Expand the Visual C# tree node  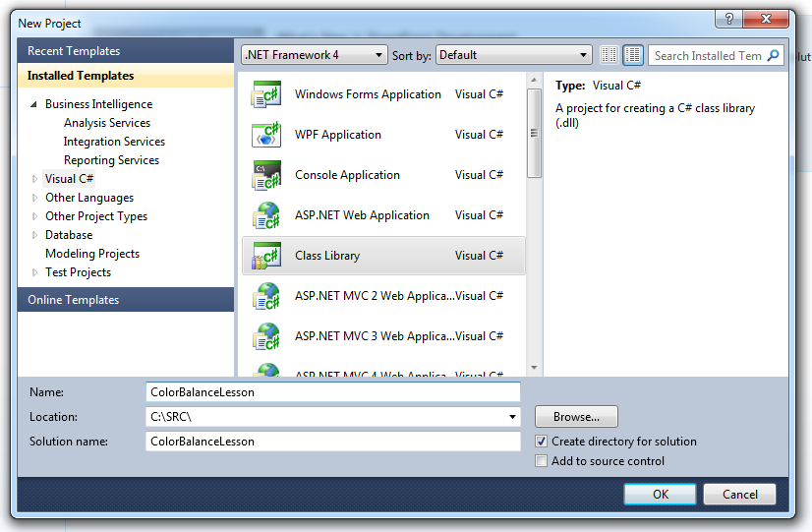tap(34, 179)
